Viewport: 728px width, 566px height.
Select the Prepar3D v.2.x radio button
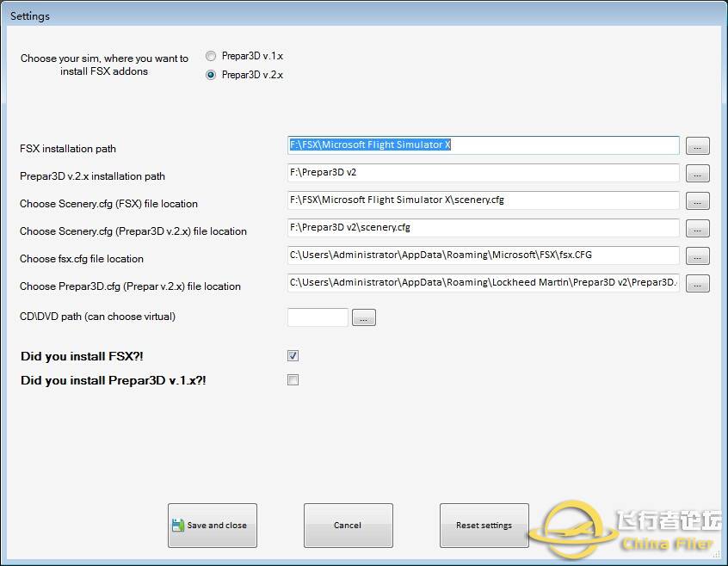coord(211,75)
